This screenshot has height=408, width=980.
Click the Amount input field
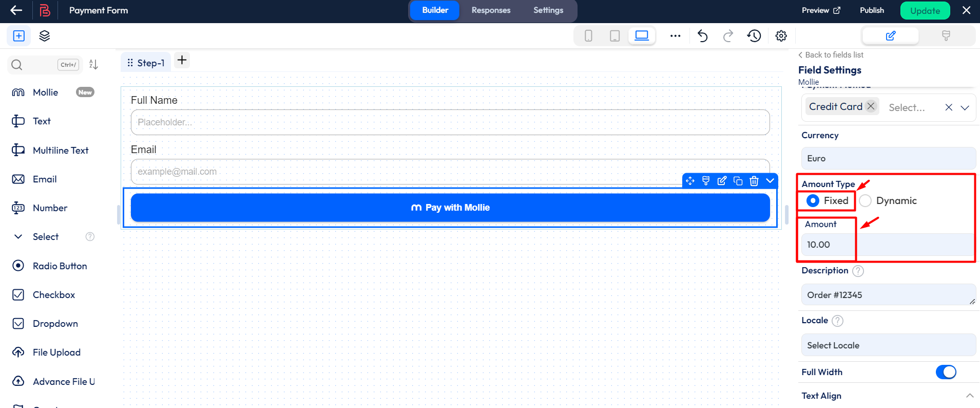(888, 245)
